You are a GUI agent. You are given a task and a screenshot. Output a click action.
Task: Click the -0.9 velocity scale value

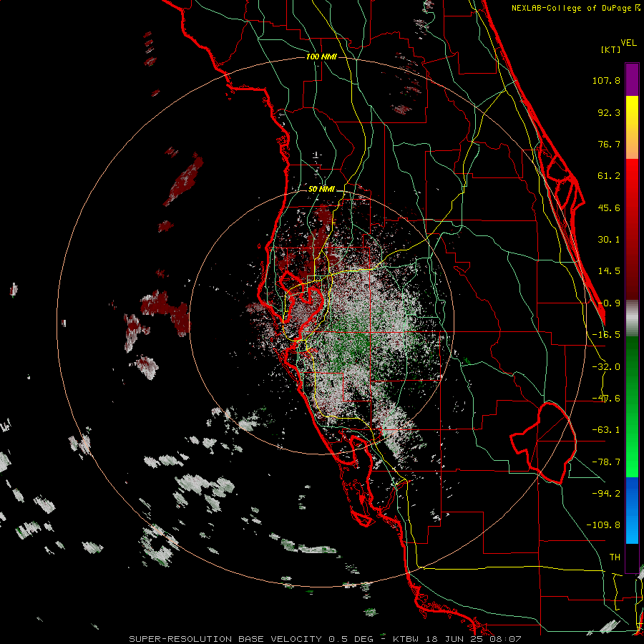(x=609, y=303)
